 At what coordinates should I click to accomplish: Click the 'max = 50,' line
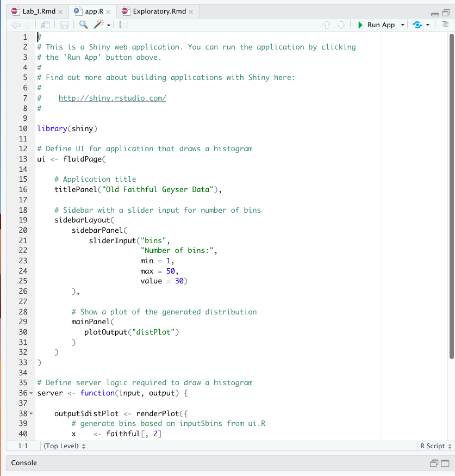pos(159,271)
